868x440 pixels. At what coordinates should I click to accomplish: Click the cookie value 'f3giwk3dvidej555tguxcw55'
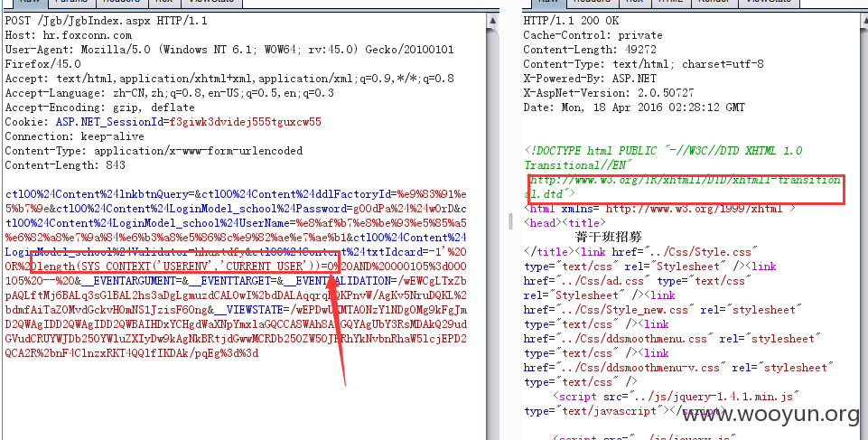(245, 122)
